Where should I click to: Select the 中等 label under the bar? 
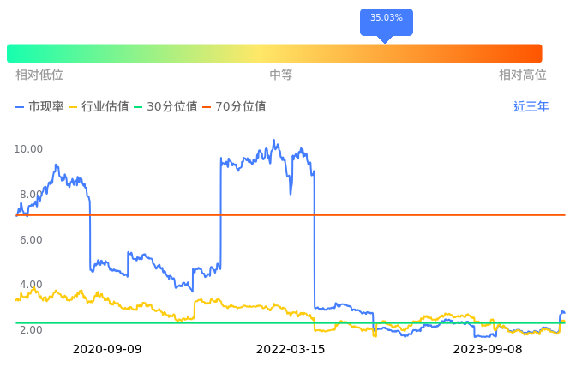point(281,75)
